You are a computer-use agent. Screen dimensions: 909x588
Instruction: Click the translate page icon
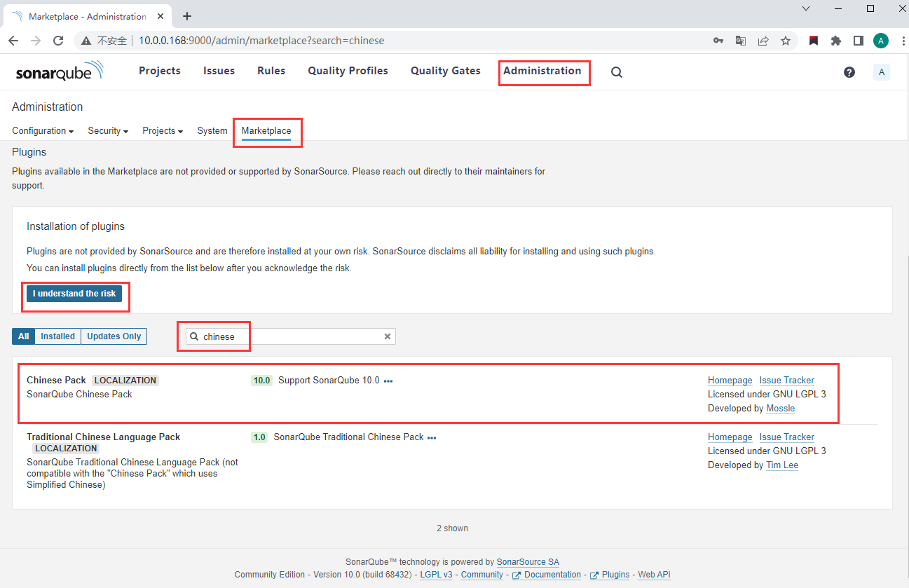(740, 41)
